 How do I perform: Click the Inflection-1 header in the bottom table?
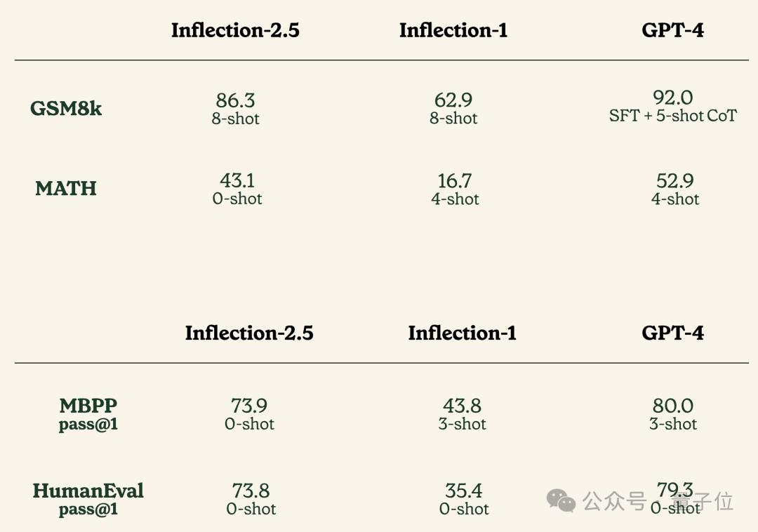tap(462, 333)
